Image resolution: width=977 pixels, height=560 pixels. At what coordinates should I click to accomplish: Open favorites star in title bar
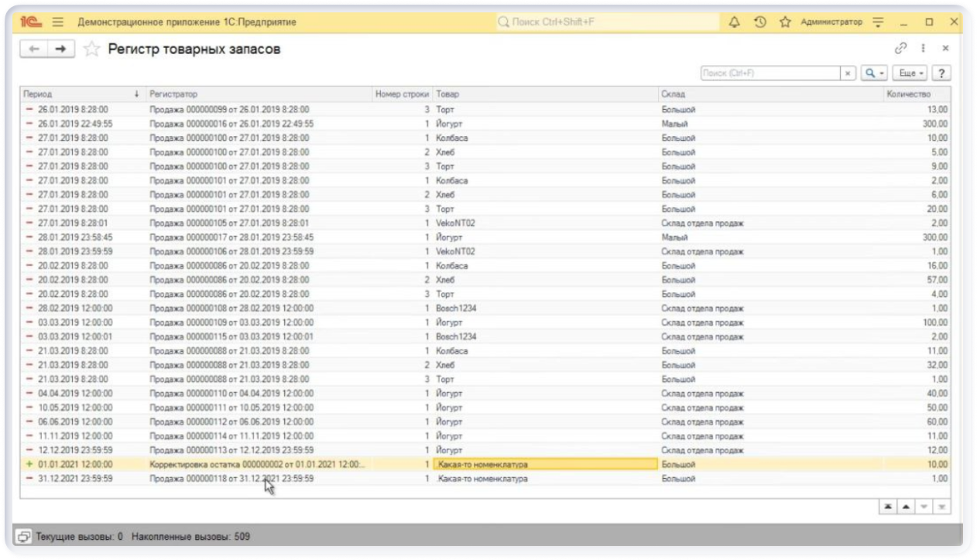click(785, 22)
